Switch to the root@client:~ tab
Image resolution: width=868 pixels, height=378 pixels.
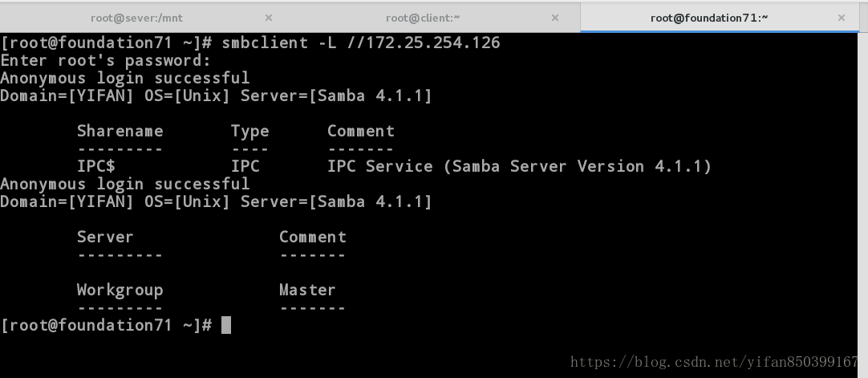point(423,18)
